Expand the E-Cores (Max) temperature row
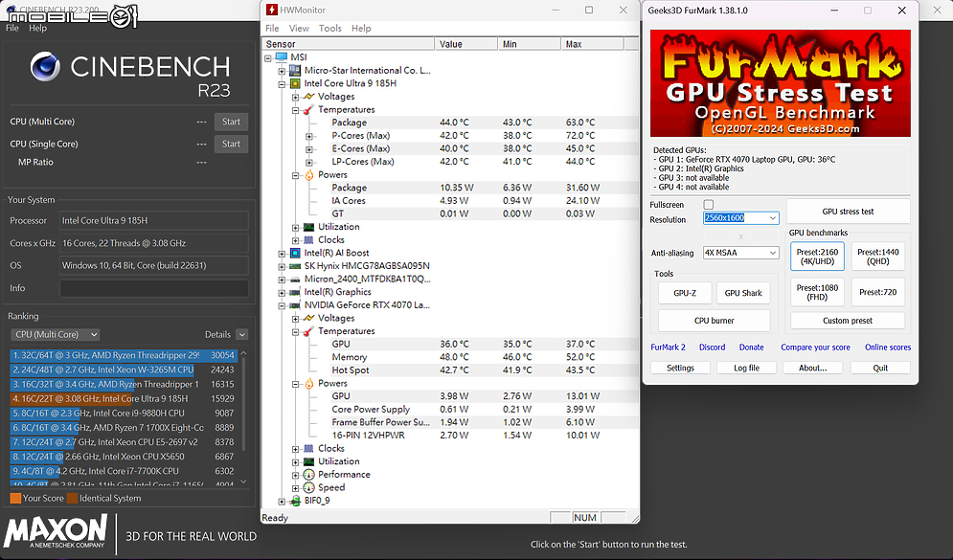The height and width of the screenshot is (560, 953). click(x=309, y=149)
